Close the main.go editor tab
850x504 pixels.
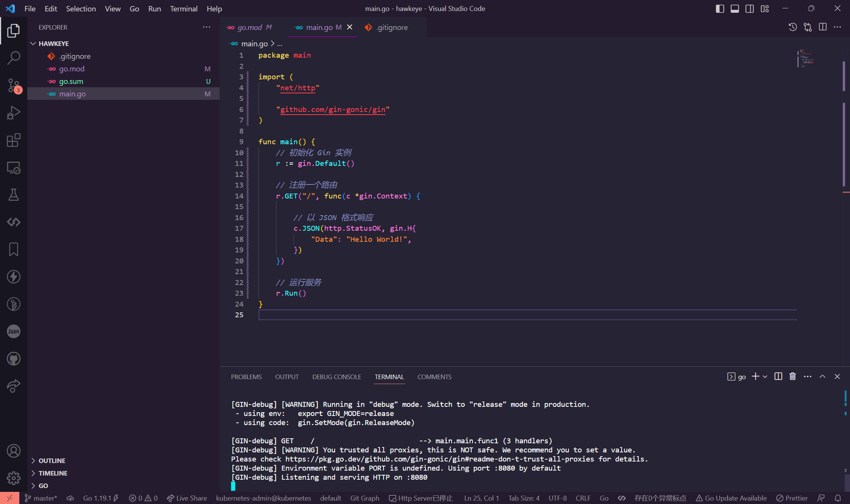(x=350, y=27)
